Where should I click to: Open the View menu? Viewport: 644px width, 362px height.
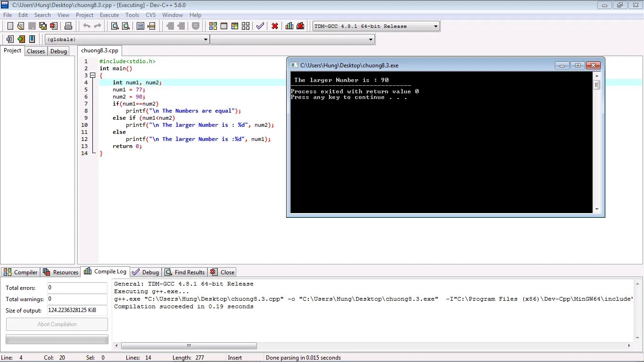(x=63, y=15)
